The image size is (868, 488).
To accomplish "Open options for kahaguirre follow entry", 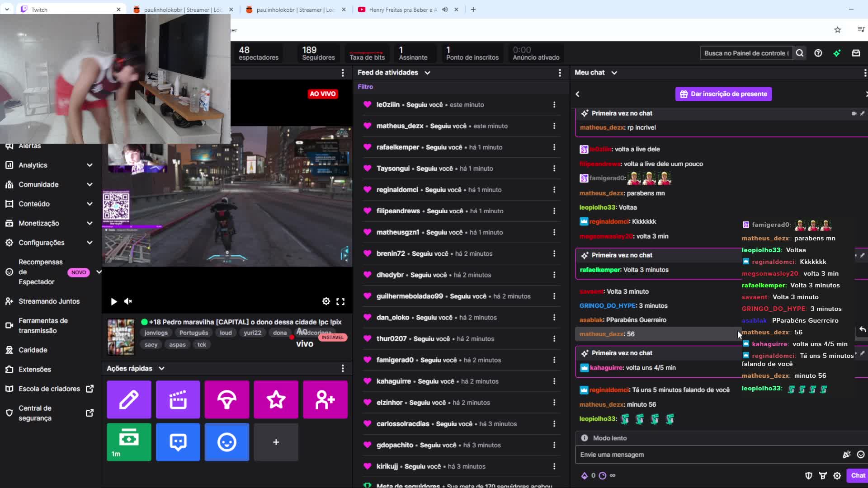I will tap(554, 381).
